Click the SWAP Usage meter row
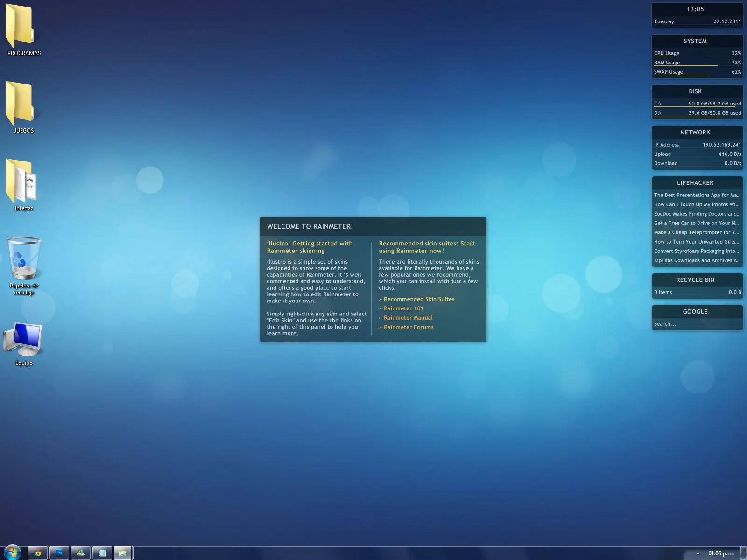The height and width of the screenshot is (560, 747). click(x=697, y=72)
